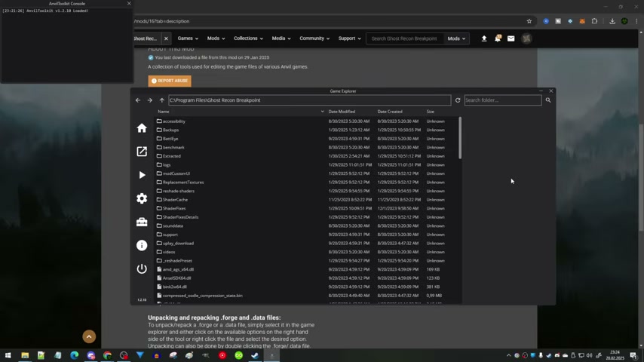Sort files by Size column
This screenshot has width=644, height=362.
[430, 112]
